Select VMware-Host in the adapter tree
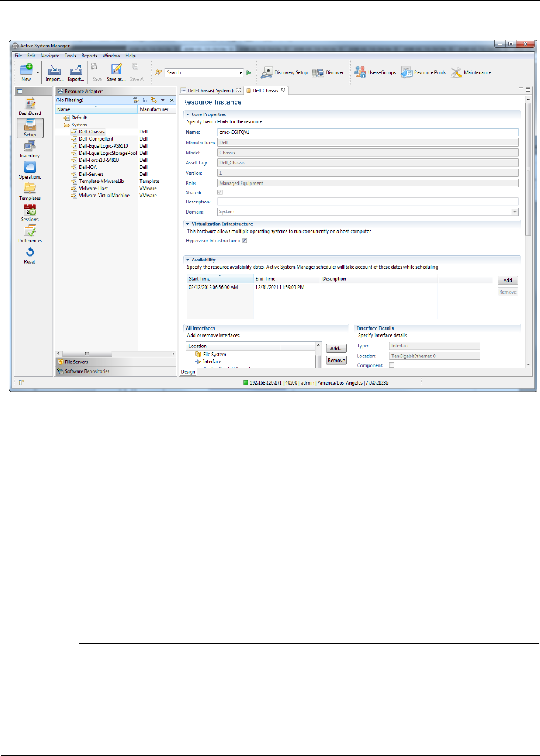Screen dimensions: 540x756 [93, 188]
